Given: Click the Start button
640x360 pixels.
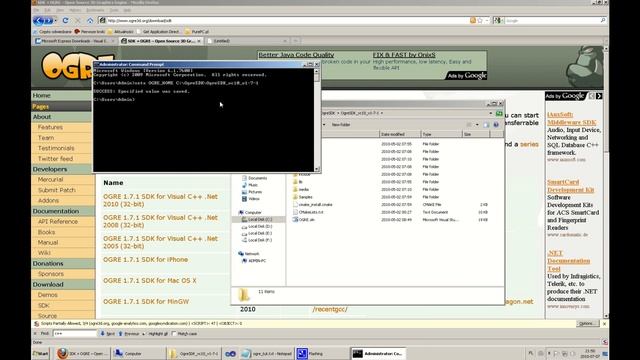Looking at the screenshot, I should pyautogui.click(x=41, y=353).
